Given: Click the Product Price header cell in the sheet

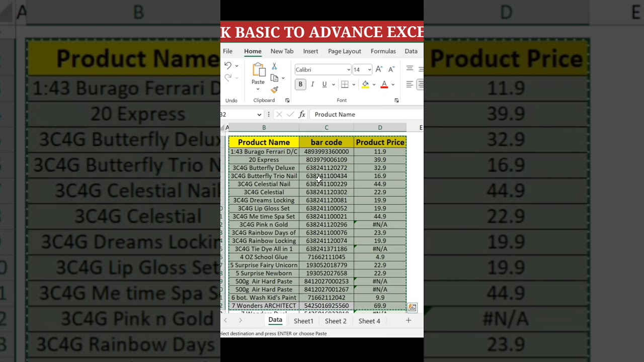Looking at the screenshot, I should click(x=380, y=142).
